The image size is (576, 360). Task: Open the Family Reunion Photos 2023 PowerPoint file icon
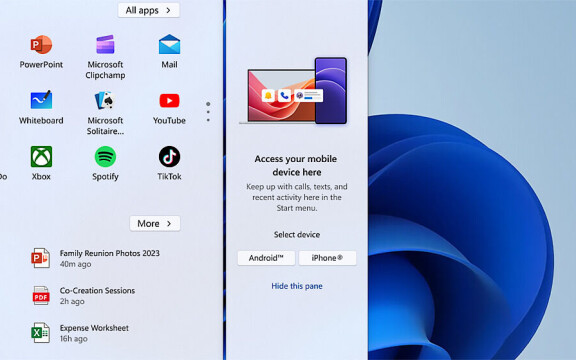tap(40, 258)
